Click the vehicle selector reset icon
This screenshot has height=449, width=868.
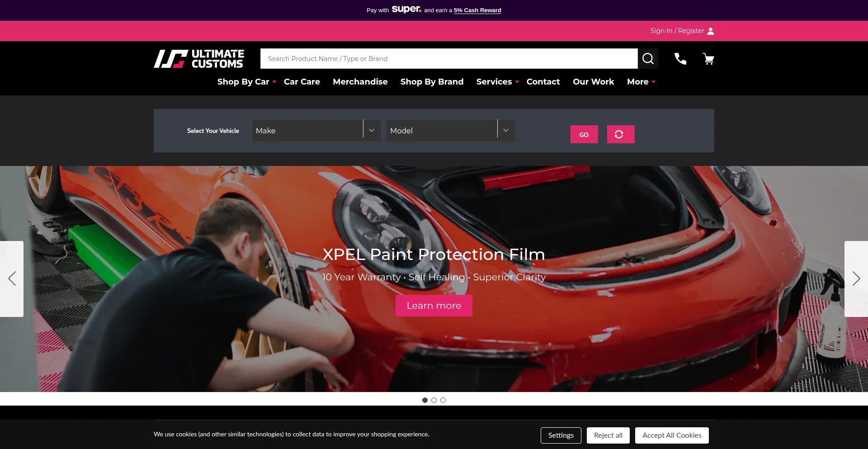pos(620,134)
